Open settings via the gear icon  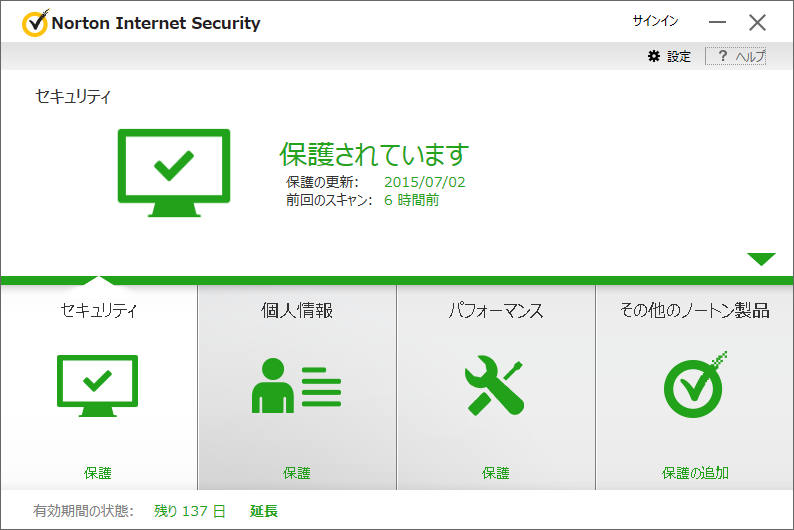tap(654, 56)
